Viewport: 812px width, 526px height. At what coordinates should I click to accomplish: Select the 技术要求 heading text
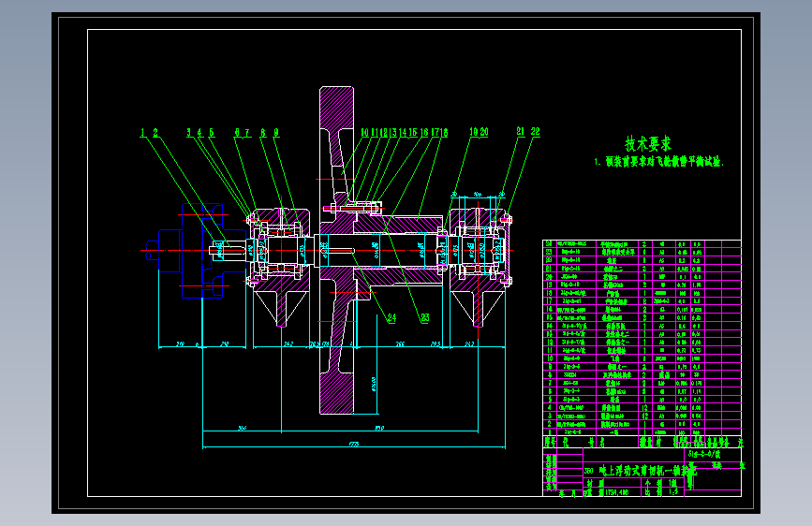[648, 144]
